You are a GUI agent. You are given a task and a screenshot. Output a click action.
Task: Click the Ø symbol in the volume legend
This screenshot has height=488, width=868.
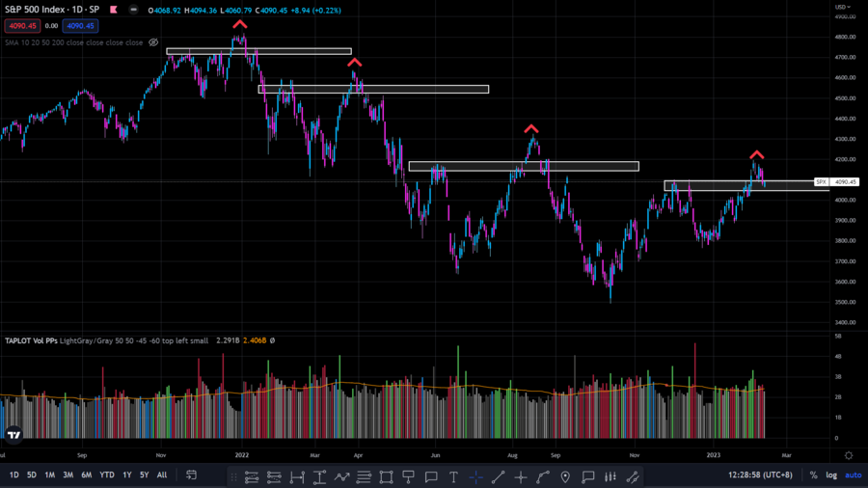click(x=272, y=340)
